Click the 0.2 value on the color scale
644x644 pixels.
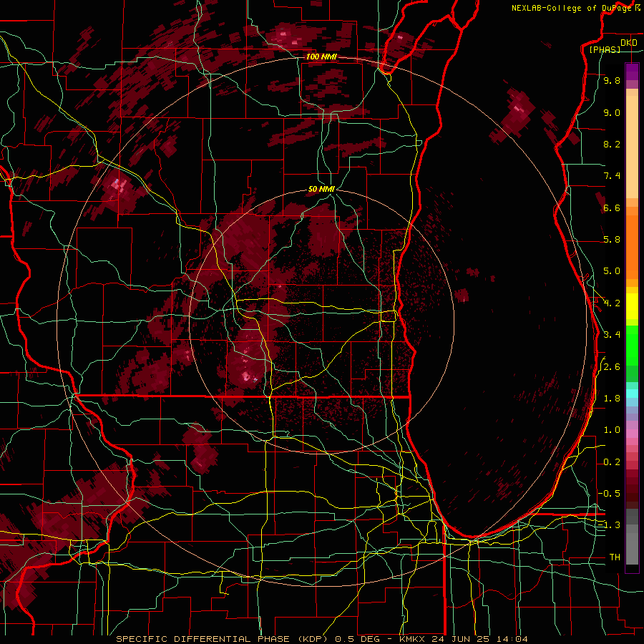click(x=612, y=462)
